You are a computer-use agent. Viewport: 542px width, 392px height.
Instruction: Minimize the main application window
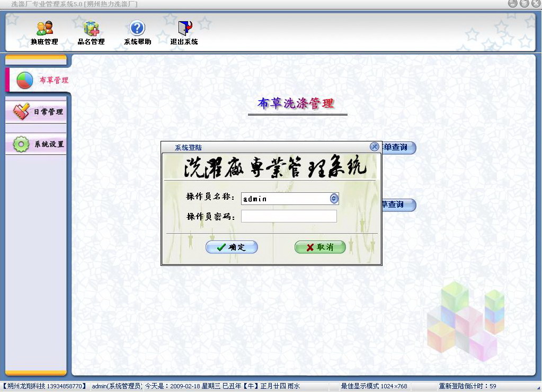[x=512, y=4]
